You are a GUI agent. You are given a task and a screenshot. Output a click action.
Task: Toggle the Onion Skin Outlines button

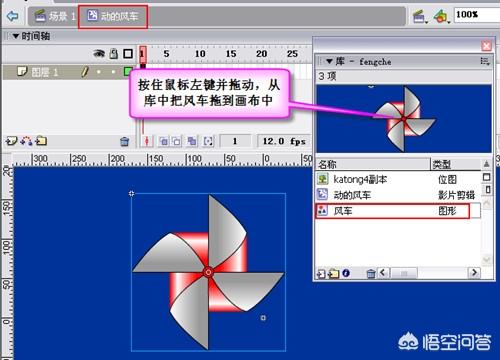point(176,141)
